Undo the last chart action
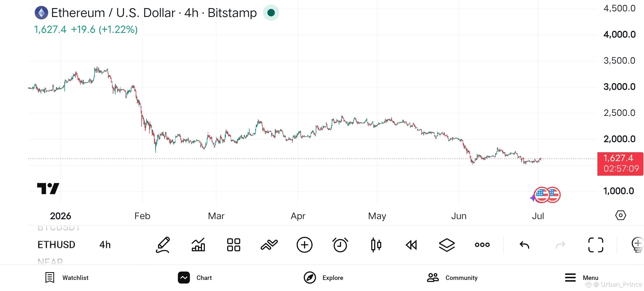Screen dimensions: 644x291 point(524,245)
